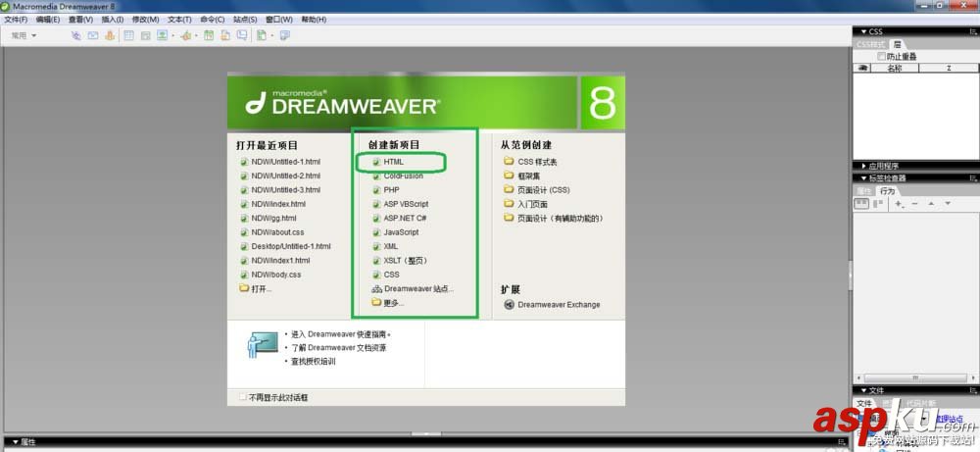This screenshot has width=980, height=452.
Task: Click the plus Add Behavior button
Action: [x=899, y=204]
